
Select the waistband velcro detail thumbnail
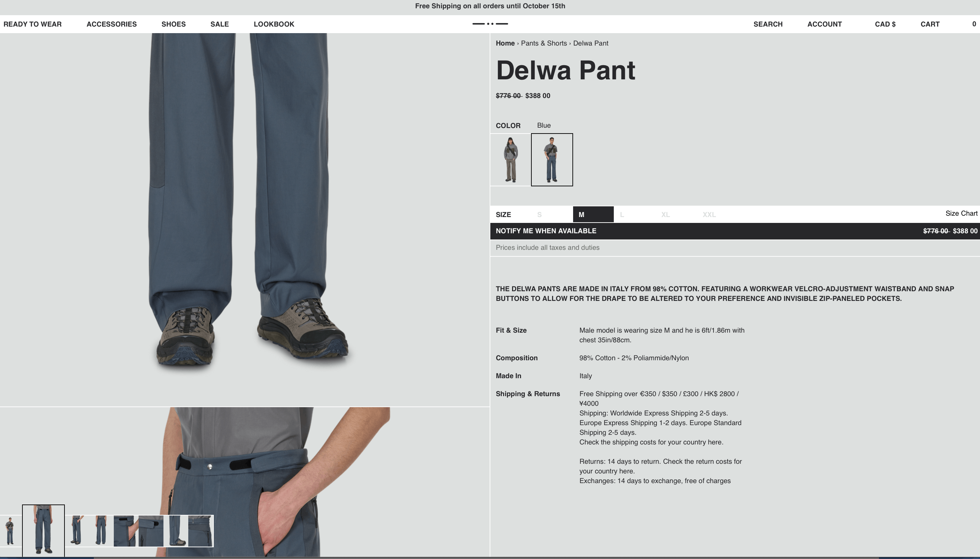[151, 531]
